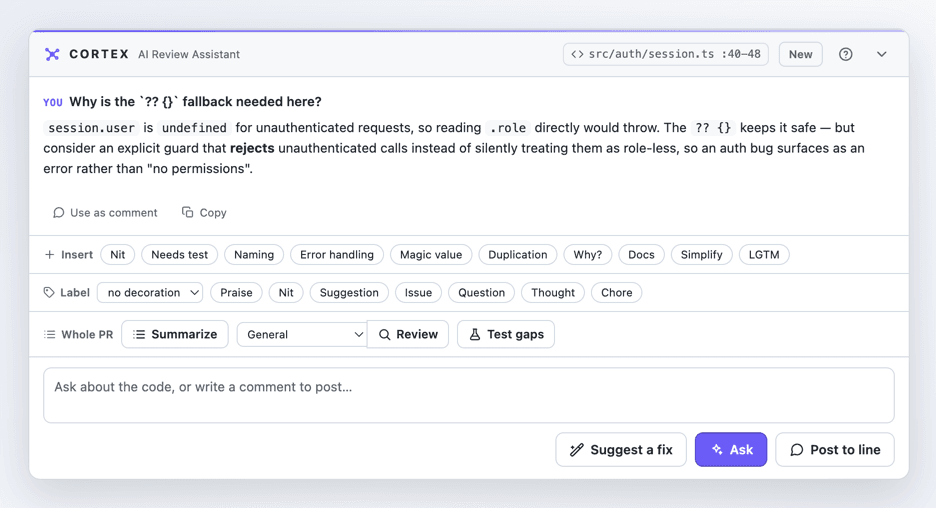Click the Cortex logo icon
936x508 pixels.
pos(53,54)
